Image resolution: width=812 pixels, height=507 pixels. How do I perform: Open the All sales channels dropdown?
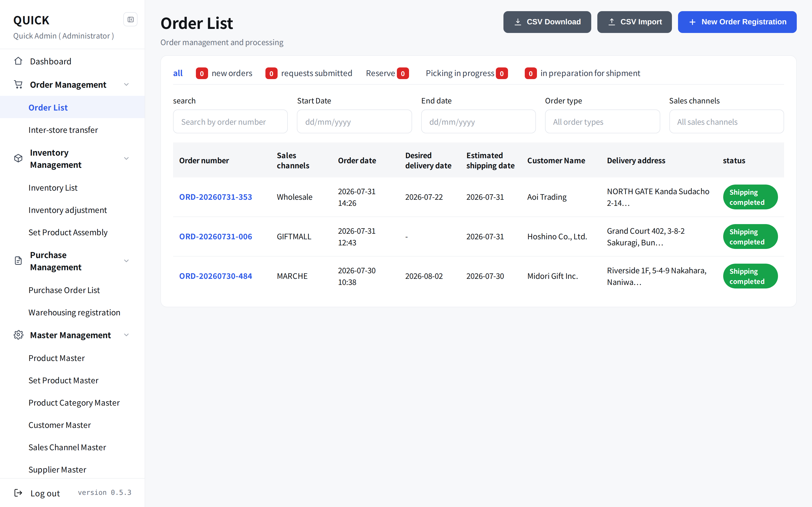click(726, 122)
